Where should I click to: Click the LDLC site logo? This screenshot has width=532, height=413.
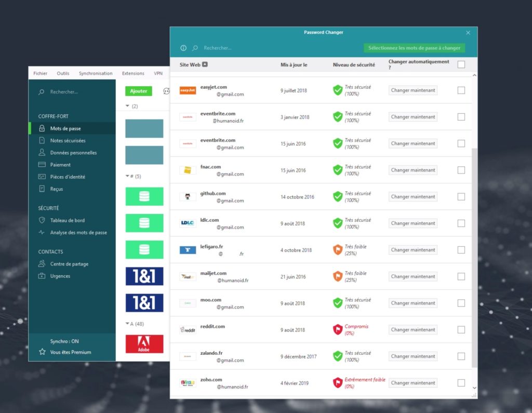188,223
